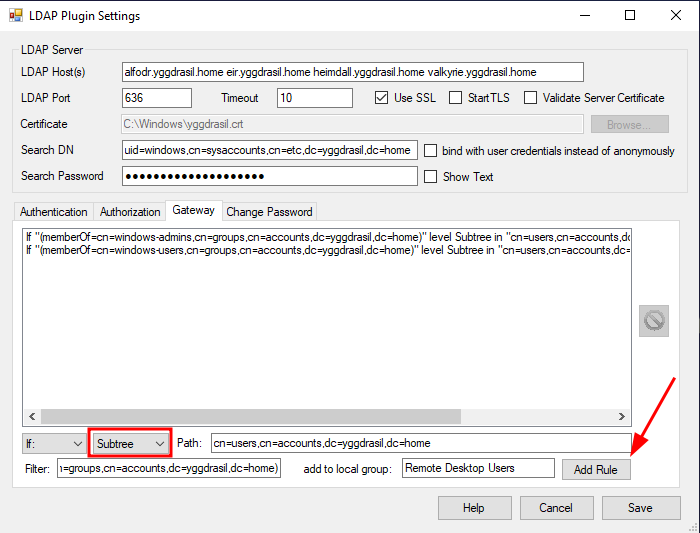Click the Search Password field
This screenshot has width=700, height=533.
tap(270, 176)
